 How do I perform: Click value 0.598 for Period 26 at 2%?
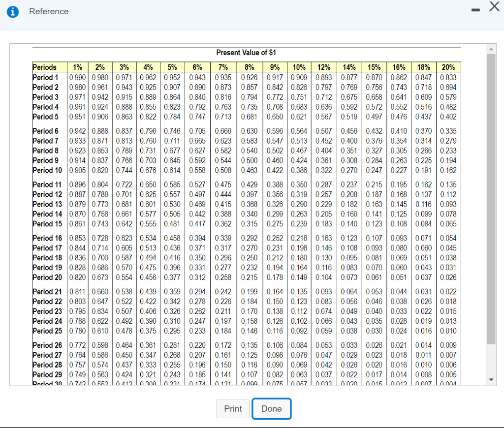coord(100,345)
